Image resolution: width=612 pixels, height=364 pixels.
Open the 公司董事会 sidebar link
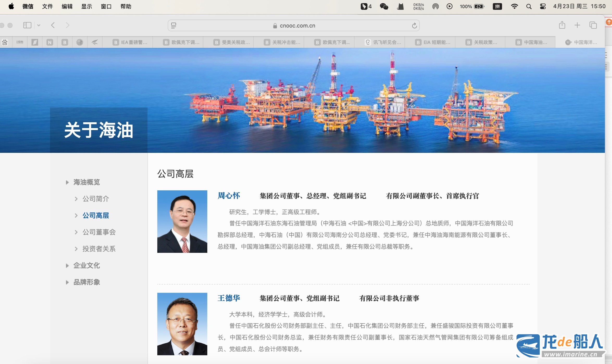(x=99, y=232)
